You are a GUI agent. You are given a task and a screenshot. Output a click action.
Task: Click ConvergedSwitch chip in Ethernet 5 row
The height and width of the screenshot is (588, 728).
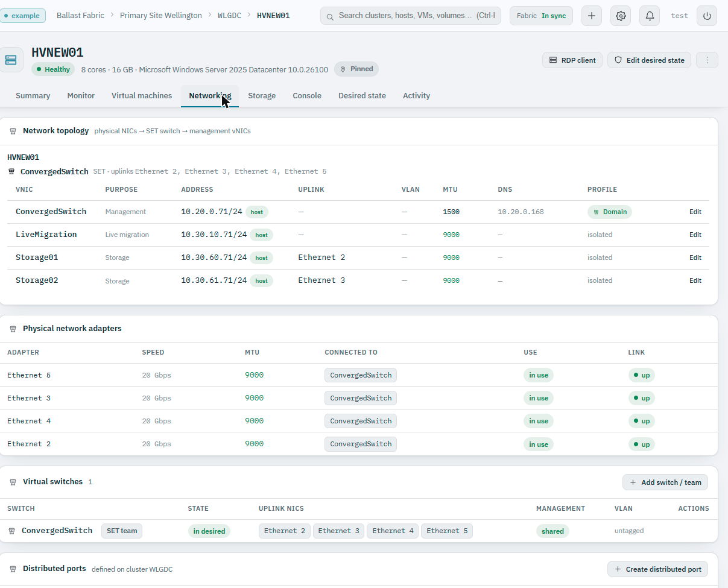pos(361,375)
